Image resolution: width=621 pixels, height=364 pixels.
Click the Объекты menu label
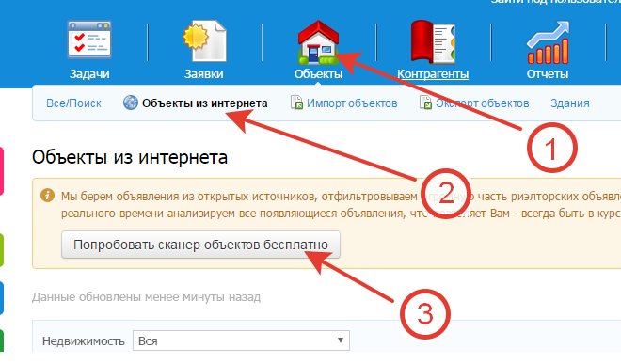click(x=318, y=74)
